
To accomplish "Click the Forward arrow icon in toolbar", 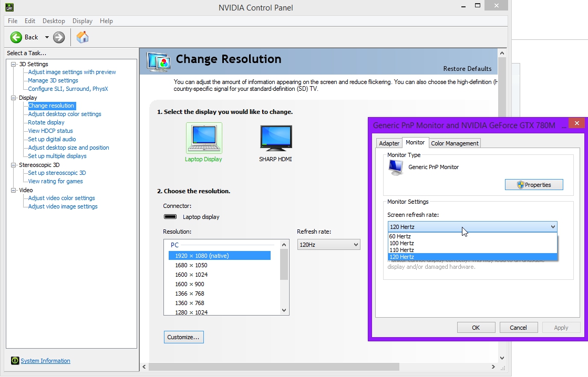I will tap(59, 37).
